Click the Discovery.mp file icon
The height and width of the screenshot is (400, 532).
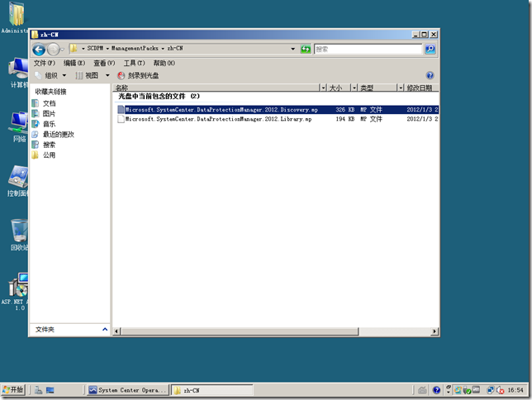pyautogui.click(x=121, y=110)
